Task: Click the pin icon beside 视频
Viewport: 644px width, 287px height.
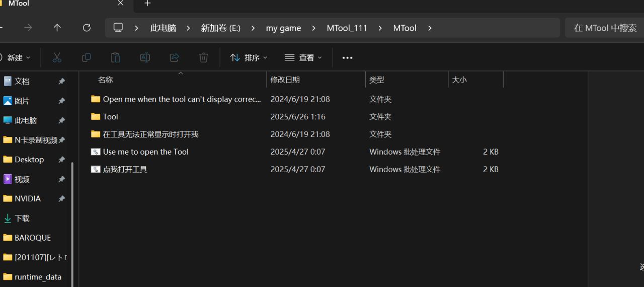Action: tap(61, 179)
